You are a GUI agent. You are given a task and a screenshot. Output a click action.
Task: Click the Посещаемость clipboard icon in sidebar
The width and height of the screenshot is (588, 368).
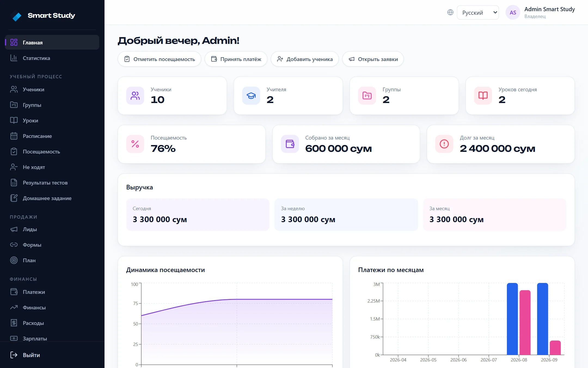coord(14,152)
